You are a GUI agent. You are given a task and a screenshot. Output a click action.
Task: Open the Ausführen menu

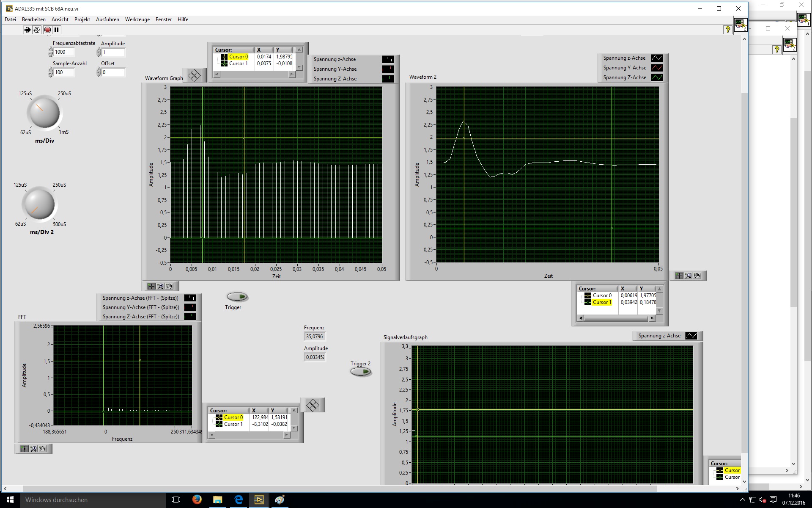tap(107, 19)
